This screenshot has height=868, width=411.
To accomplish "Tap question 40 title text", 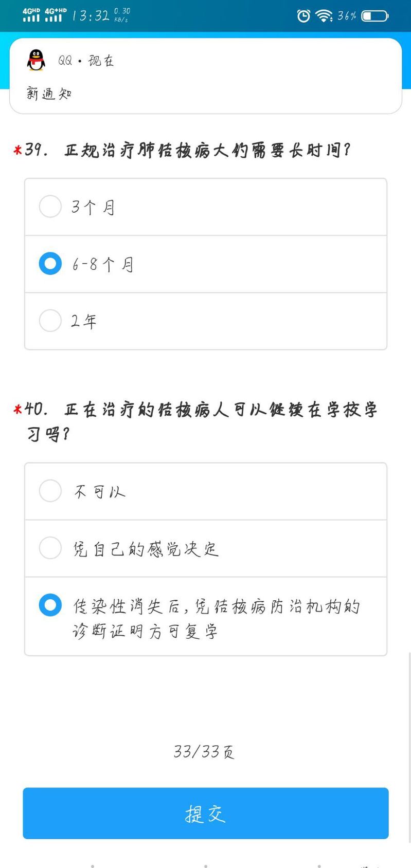I will [221, 410].
